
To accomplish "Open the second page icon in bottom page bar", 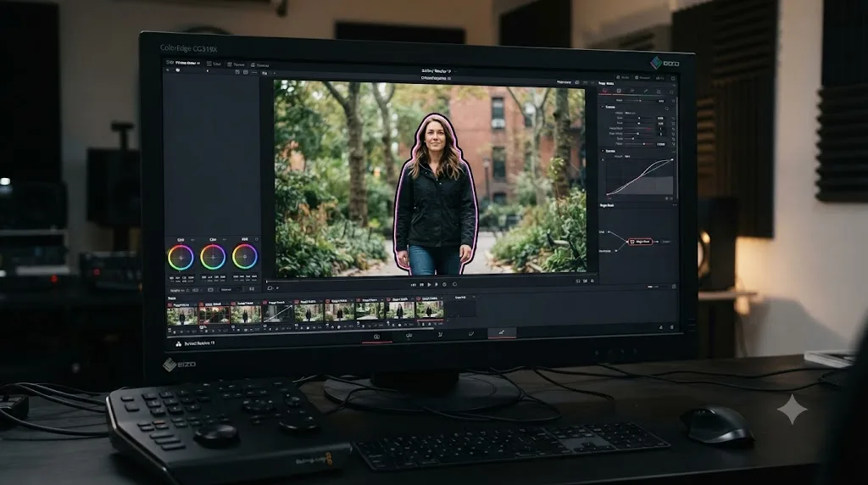I will coord(409,336).
